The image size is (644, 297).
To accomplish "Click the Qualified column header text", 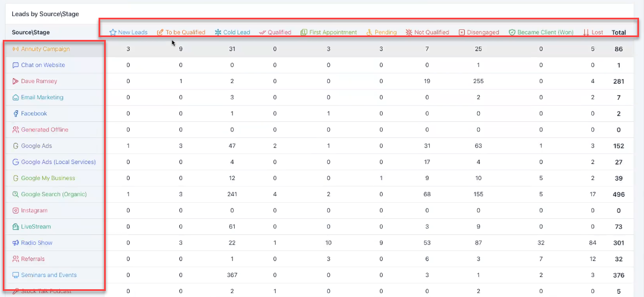I will (x=279, y=32).
